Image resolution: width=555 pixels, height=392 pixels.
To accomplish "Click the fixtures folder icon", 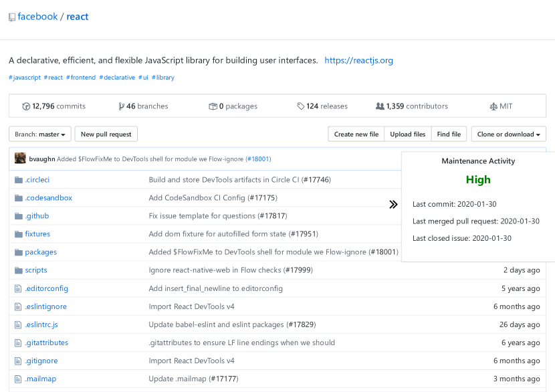I will tap(19, 234).
